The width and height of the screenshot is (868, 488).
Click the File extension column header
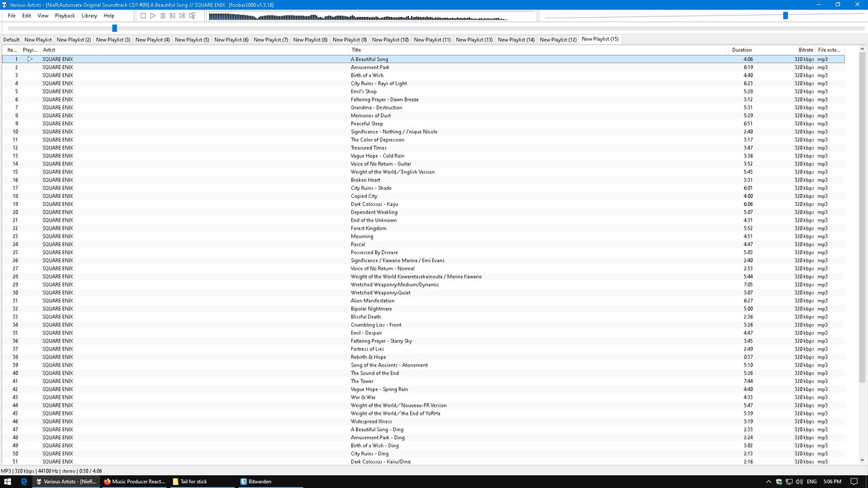(829, 49)
